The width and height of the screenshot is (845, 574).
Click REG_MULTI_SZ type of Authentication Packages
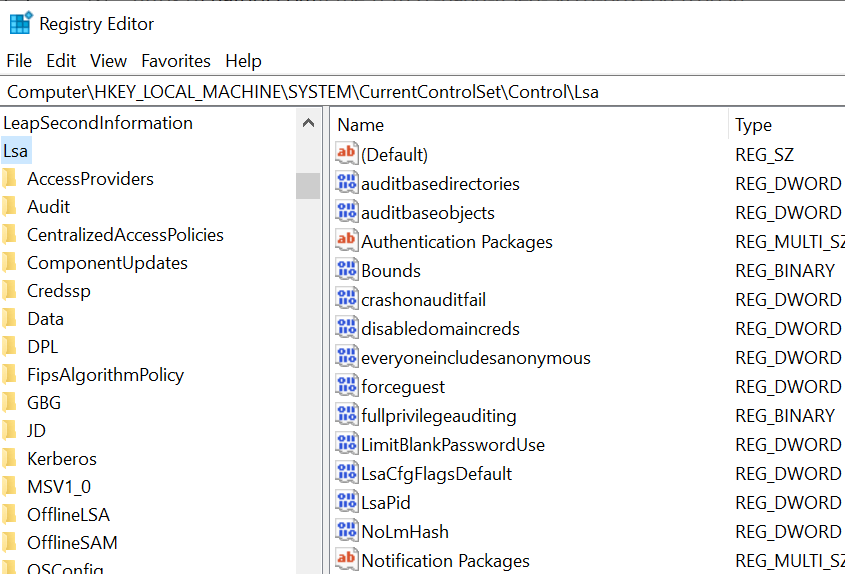(x=789, y=242)
